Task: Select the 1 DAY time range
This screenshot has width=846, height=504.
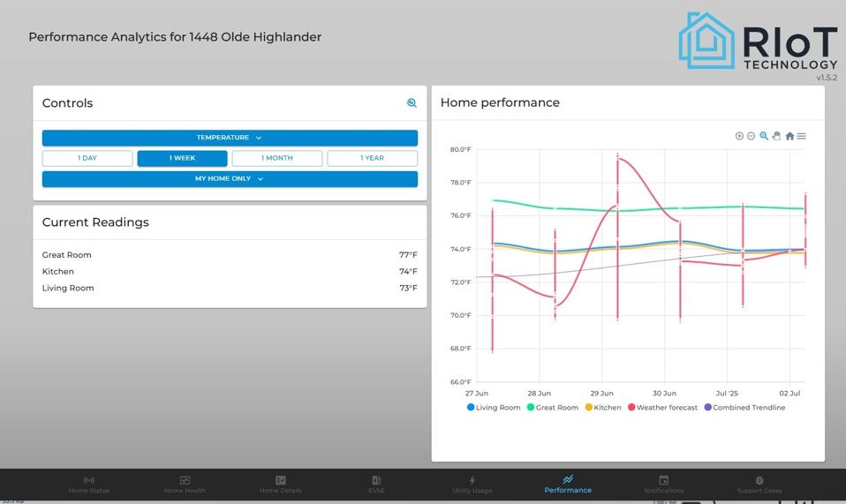Action: 87,158
